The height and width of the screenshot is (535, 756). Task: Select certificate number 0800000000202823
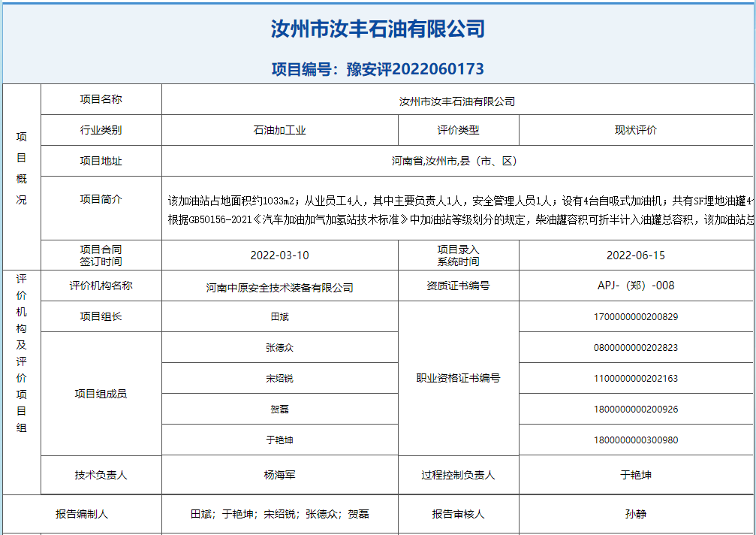[x=636, y=347]
